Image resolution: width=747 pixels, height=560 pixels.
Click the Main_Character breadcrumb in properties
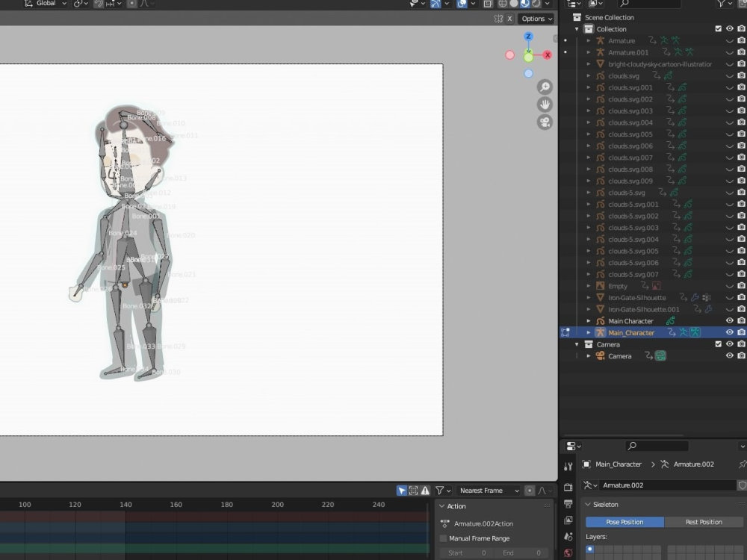pyautogui.click(x=618, y=464)
